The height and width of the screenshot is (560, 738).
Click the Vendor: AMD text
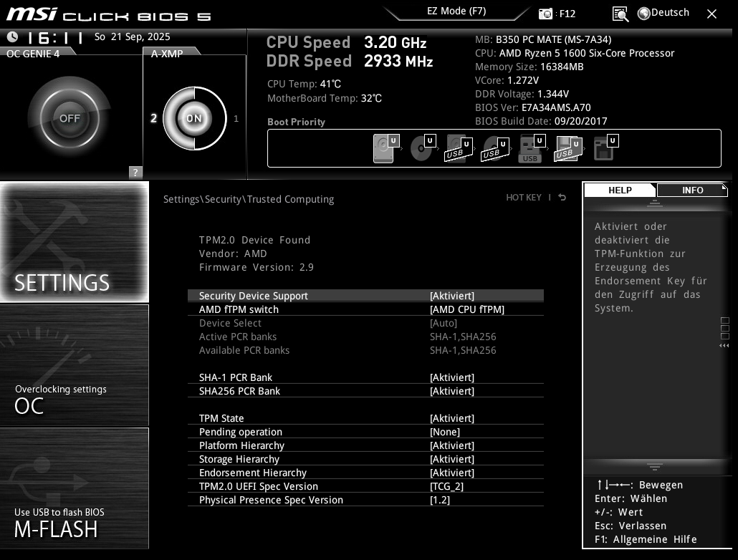(x=233, y=254)
